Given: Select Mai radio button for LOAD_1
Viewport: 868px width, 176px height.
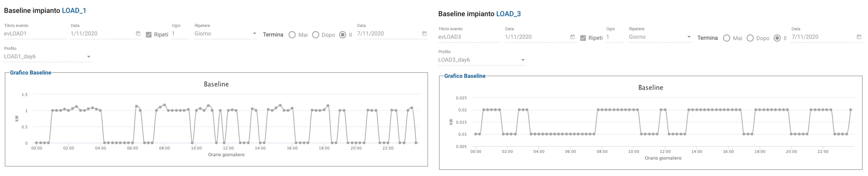Looking at the screenshot, I should (x=292, y=35).
